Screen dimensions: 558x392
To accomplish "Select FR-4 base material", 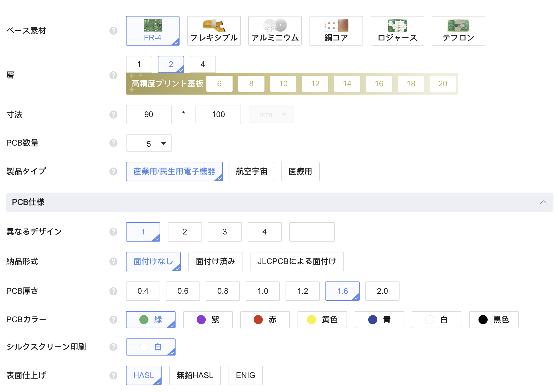I will point(153,31).
